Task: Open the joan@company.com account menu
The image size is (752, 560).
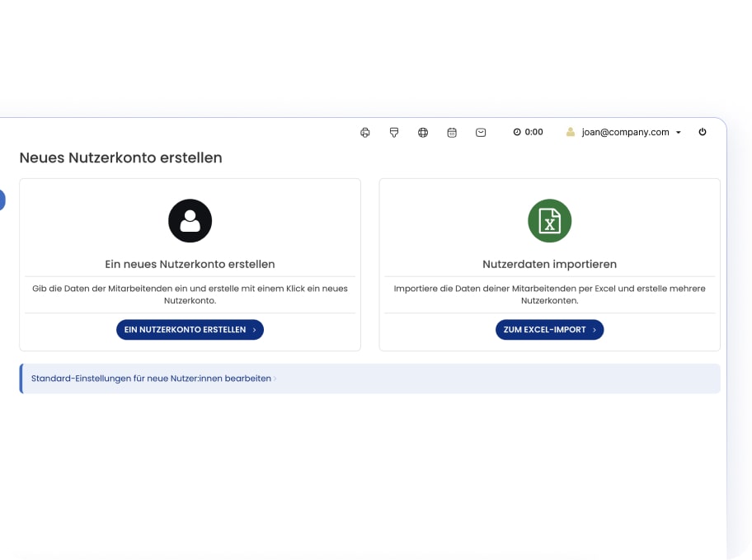Action: [625, 132]
